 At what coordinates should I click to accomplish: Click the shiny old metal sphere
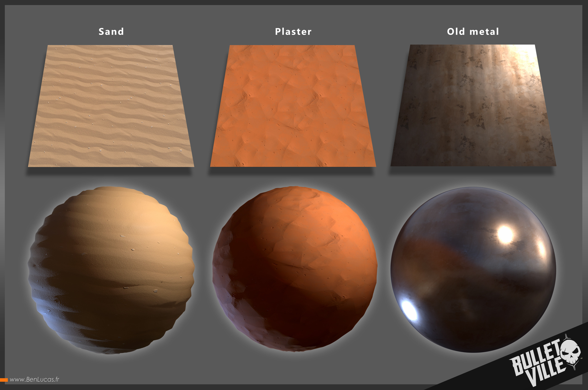pos(473,270)
